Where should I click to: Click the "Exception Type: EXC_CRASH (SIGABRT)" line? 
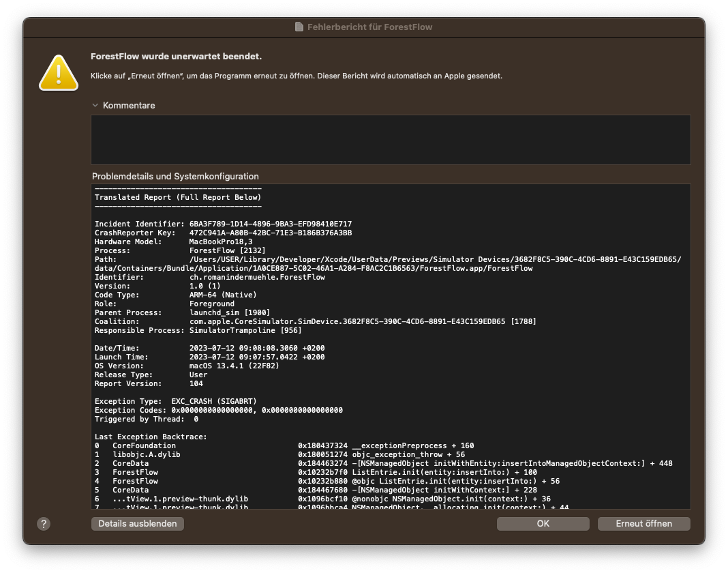(175, 401)
